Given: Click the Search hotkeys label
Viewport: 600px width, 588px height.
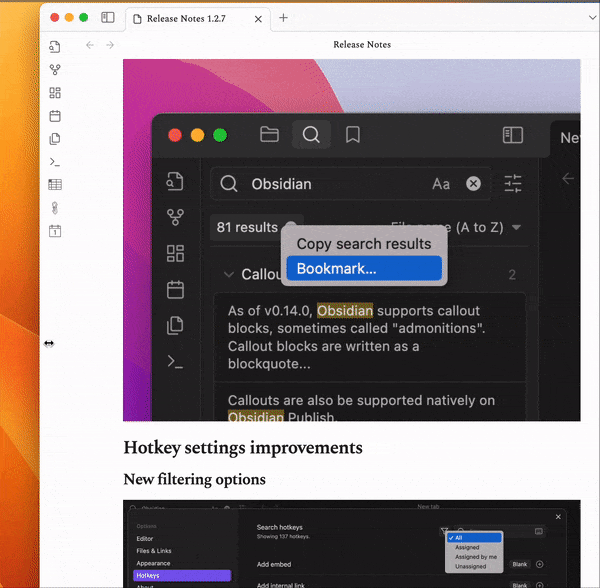Looking at the screenshot, I should [x=280, y=527].
